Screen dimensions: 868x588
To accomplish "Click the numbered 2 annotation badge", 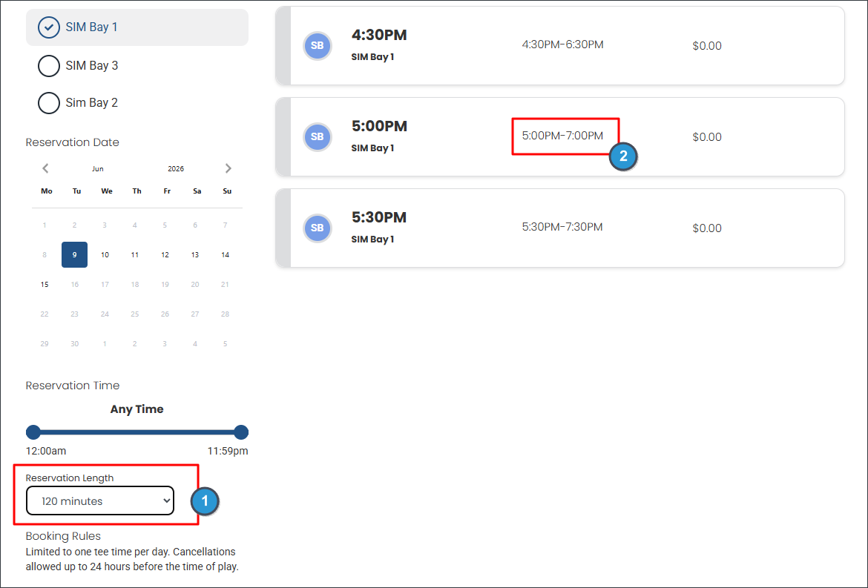I will tap(623, 156).
